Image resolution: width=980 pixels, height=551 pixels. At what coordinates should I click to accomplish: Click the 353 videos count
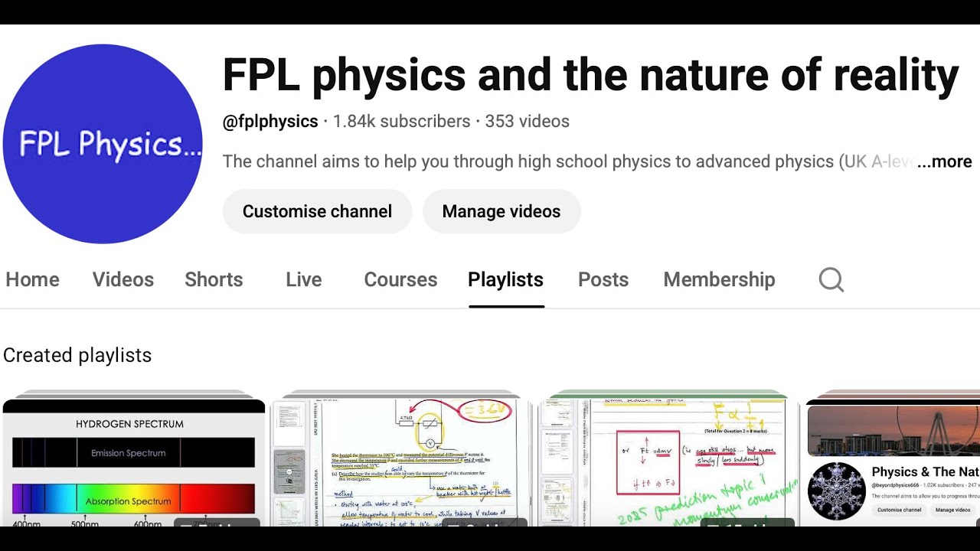click(528, 121)
